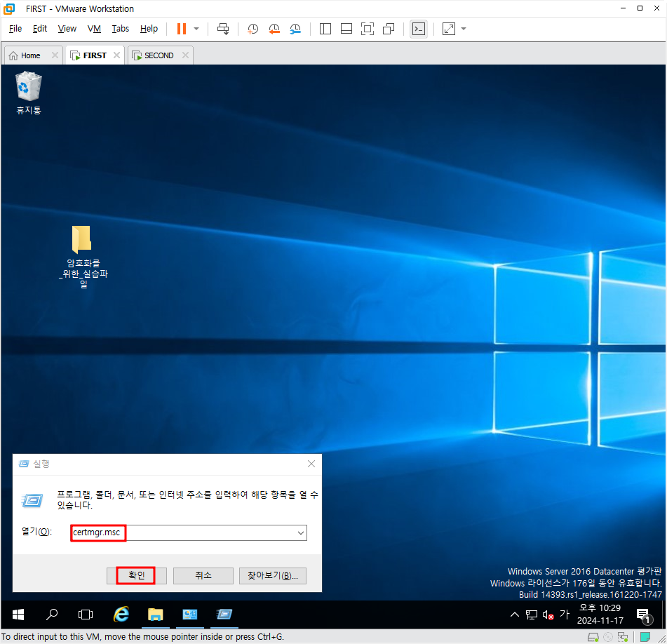Revert VM to the previous snapshot
667x644 pixels.
[x=274, y=29]
